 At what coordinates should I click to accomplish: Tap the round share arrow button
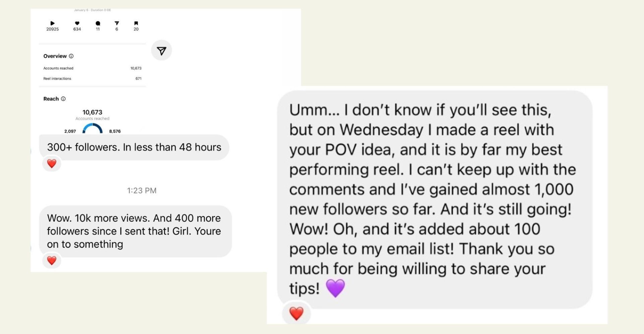[x=161, y=51]
